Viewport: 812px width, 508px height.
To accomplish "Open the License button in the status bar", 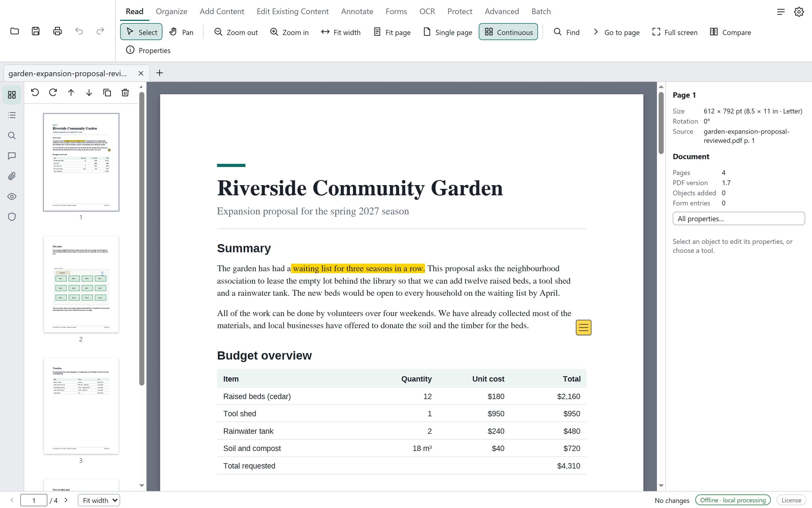I will (x=791, y=500).
